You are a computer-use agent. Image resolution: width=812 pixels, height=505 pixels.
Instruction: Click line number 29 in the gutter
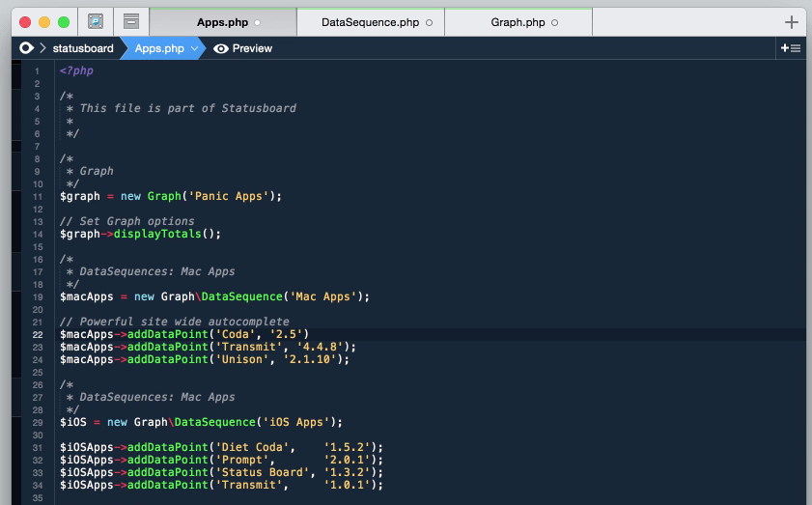(37, 422)
